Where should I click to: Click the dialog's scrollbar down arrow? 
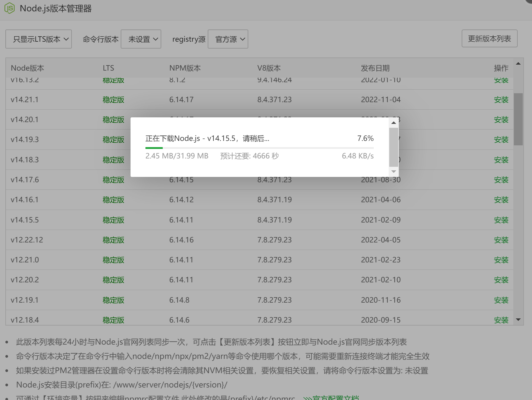coord(394,172)
